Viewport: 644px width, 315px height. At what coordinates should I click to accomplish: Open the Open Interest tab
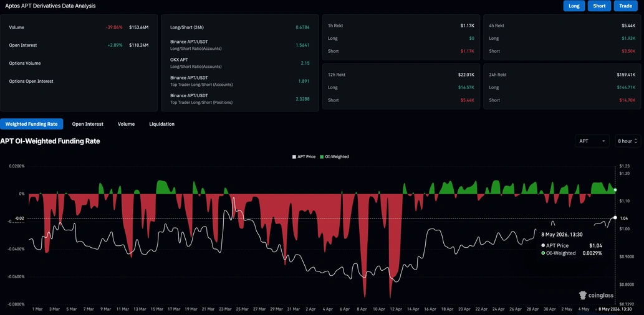point(87,124)
